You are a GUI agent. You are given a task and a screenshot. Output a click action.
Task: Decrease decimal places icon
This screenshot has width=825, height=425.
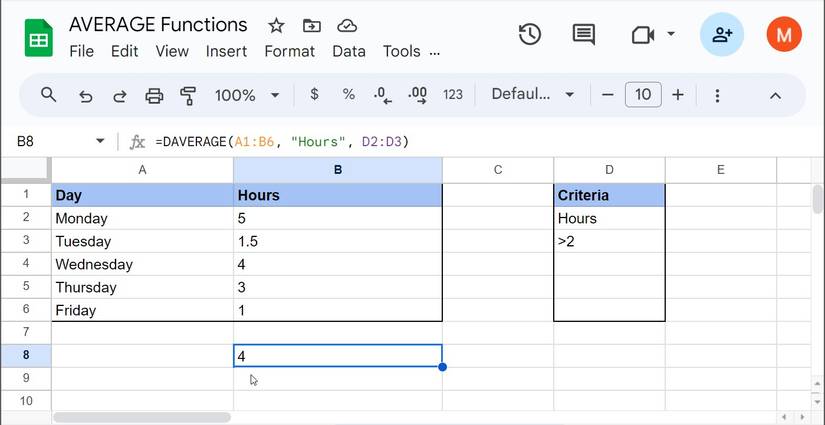(x=383, y=95)
